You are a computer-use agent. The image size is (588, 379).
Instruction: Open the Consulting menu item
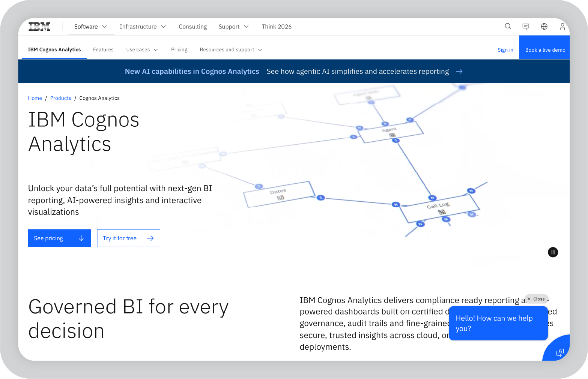click(x=193, y=27)
